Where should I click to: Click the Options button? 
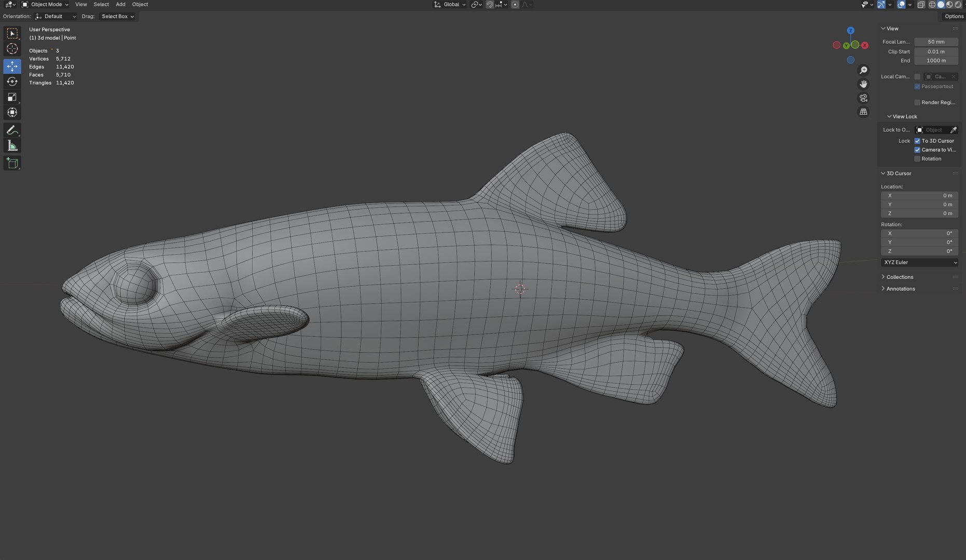[x=954, y=17]
